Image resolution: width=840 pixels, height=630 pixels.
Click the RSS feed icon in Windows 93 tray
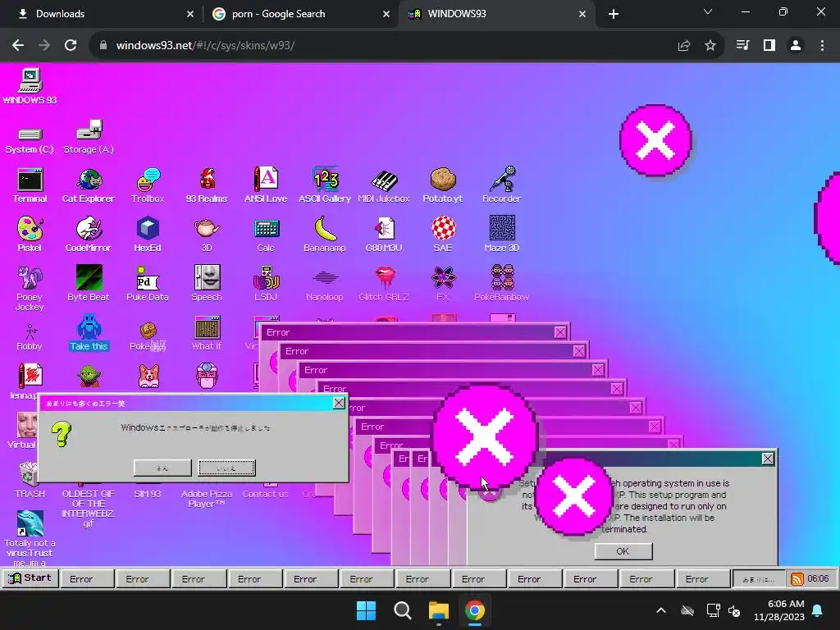797,579
